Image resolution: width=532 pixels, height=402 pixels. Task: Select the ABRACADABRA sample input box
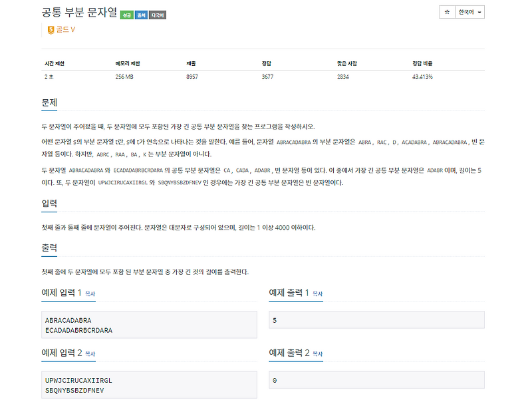point(146,324)
